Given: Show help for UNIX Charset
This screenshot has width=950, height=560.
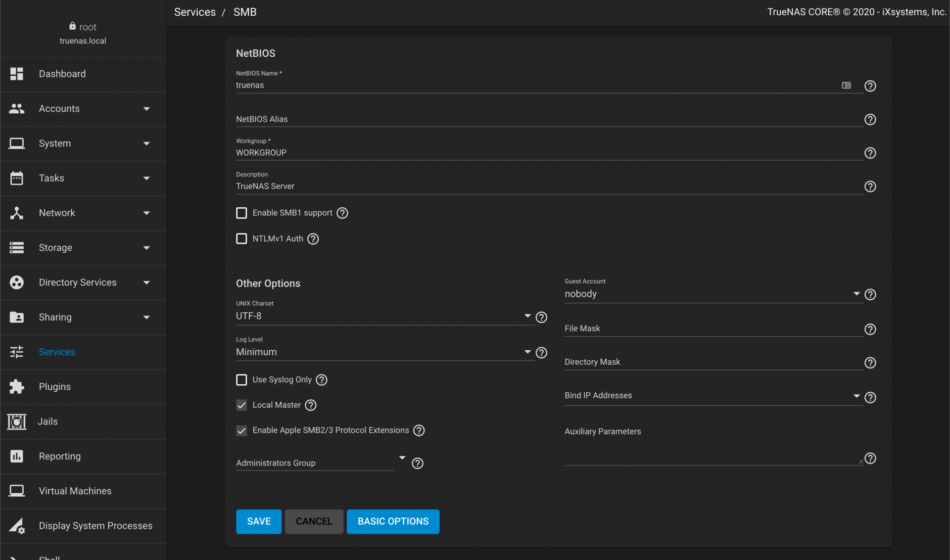Looking at the screenshot, I should 542,317.
